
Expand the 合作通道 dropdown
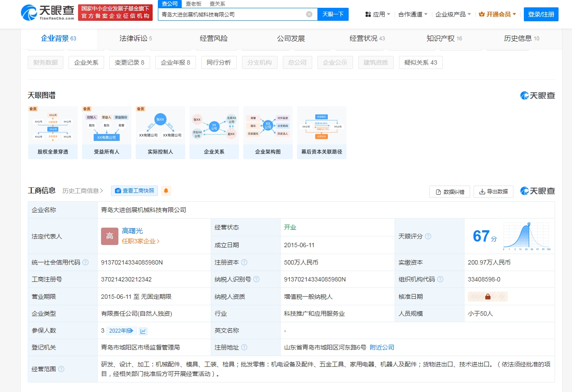(x=413, y=14)
